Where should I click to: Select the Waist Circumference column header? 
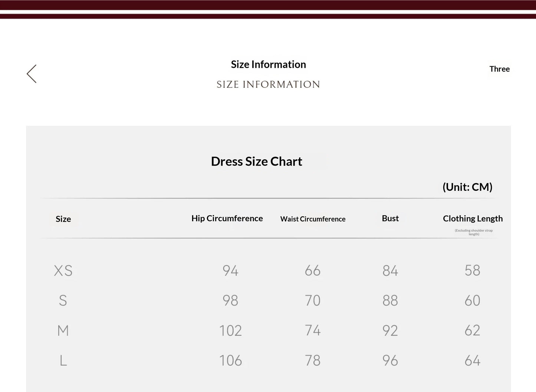click(x=313, y=219)
